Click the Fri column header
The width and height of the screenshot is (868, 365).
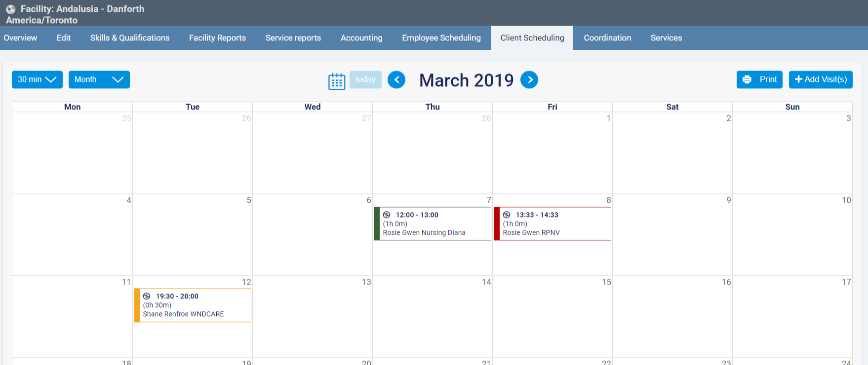tap(552, 107)
